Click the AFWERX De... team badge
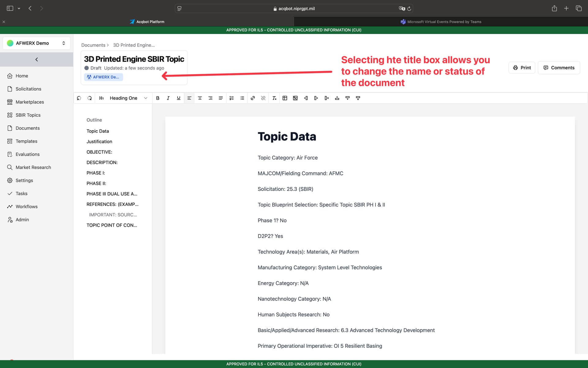The width and height of the screenshot is (588, 368). [x=104, y=77]
